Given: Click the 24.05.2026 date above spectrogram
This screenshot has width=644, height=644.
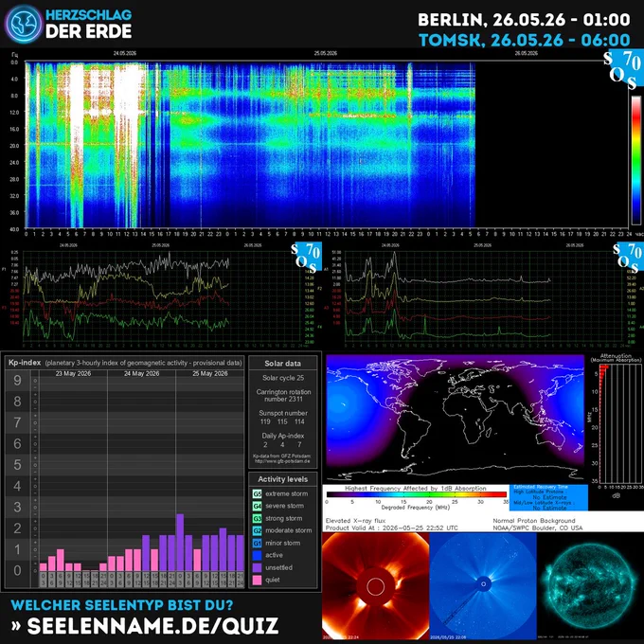Looking at the screenshot, I should tap(125, 53).
